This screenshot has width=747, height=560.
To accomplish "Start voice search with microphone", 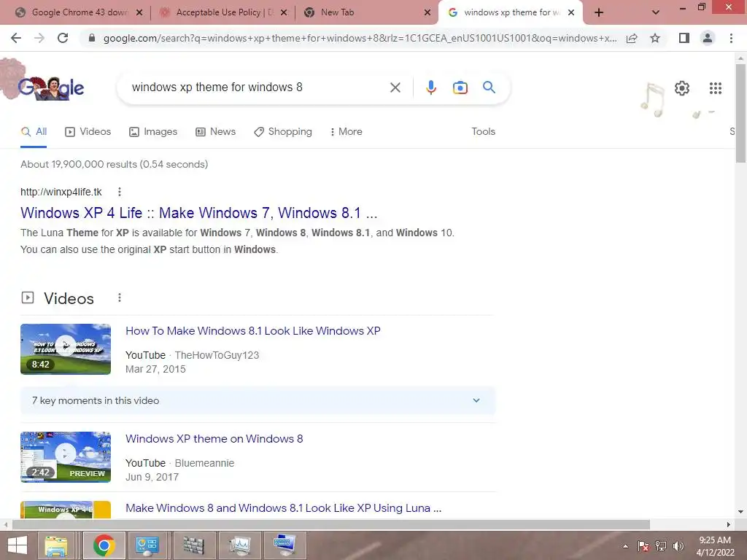I will tap(430, 87).
